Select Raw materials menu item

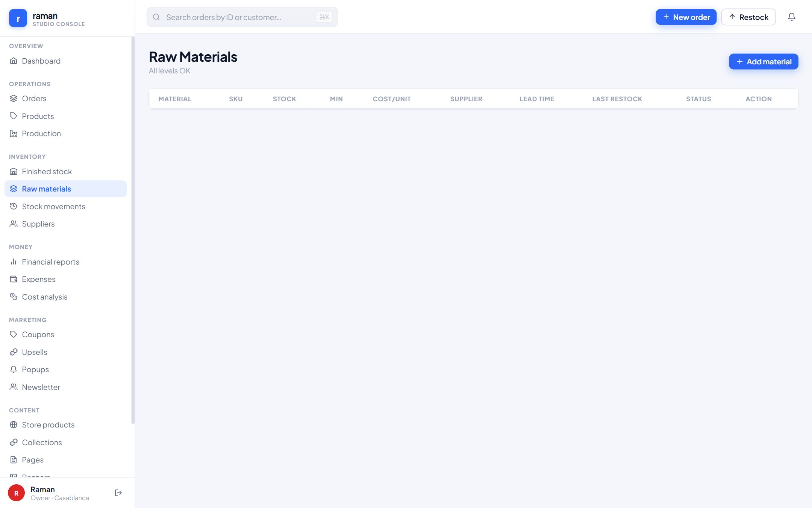(65, 189)
